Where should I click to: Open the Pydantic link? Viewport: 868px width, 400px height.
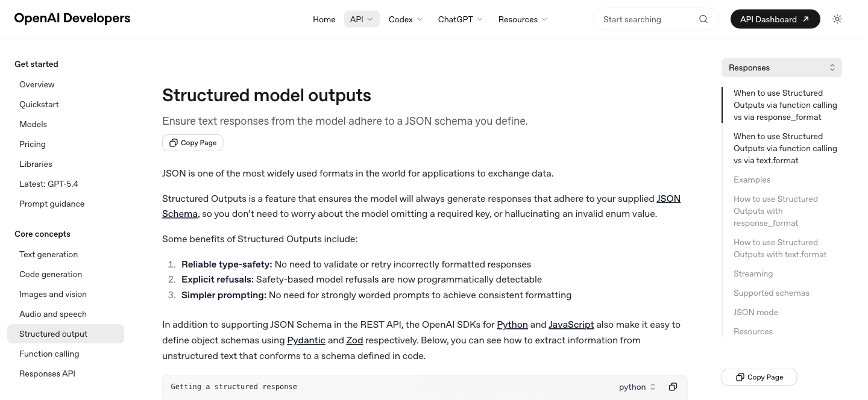click(x=306, y=340)
